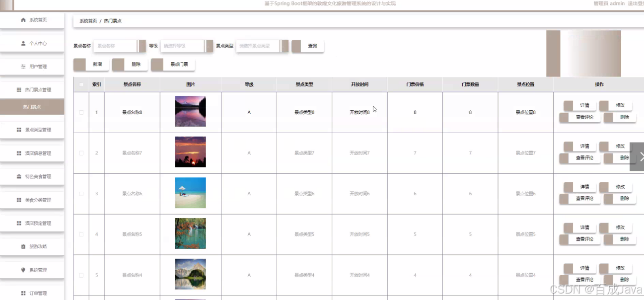Open the waterfall image of 景点名称5

190,233
